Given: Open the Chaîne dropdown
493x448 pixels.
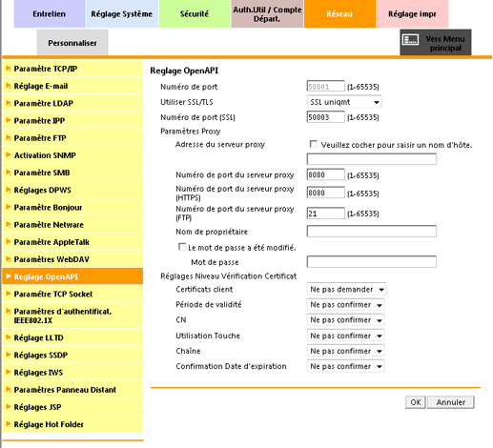Looking at the screenshot, I should [x=346, y=351].
